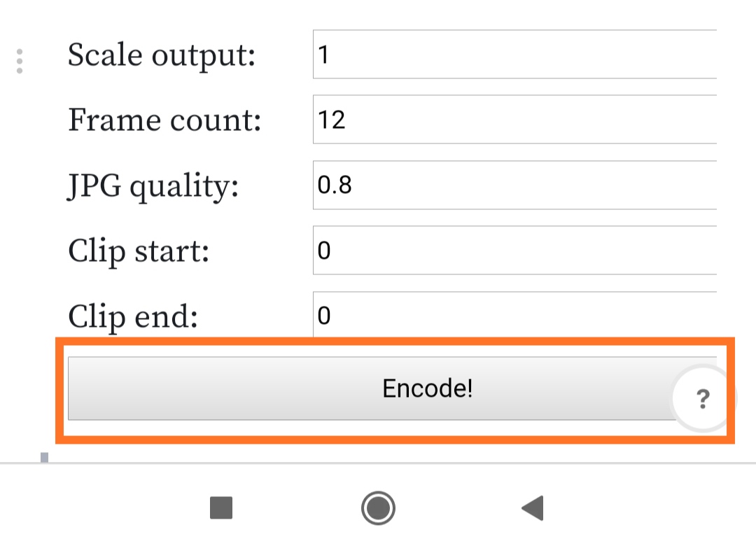Click the "JPG quality:" label text
The width and height of the screenshot is (756, 553).
153,187
